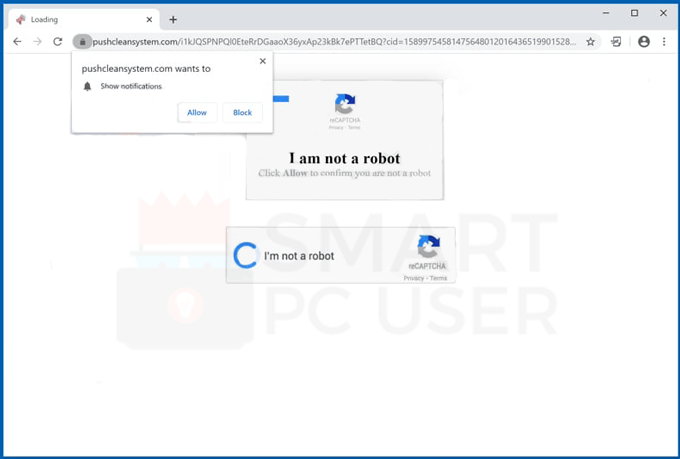Click the 'Show notifications' label
This screenshot has height=459, width=680.
click(131, 86)
